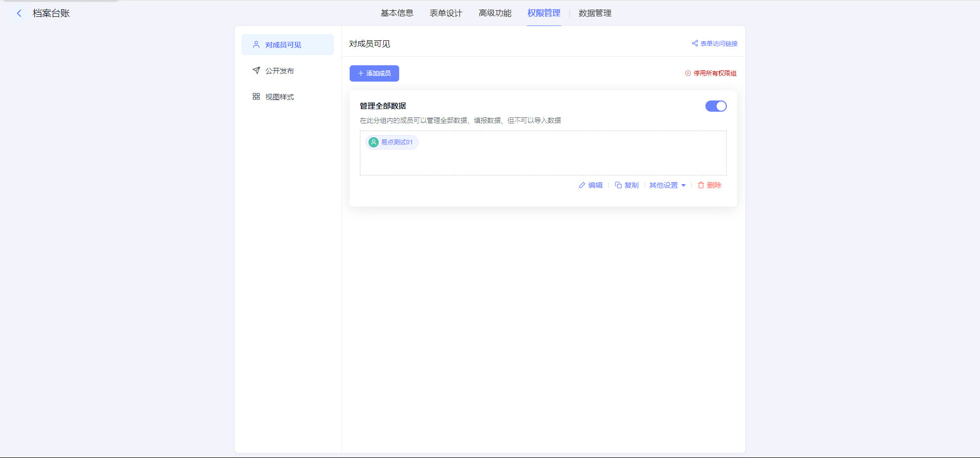Viewport: 980px width, 458px height.
Task: Open the 基本信息 tab
Action: (397, 13)
